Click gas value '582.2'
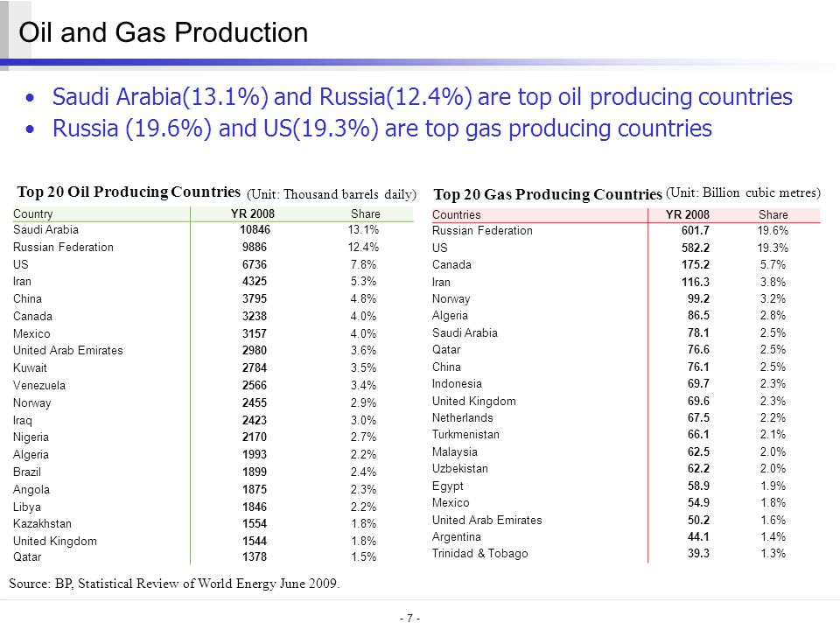Viewport: 840px width, 630px height. (696, 248)
